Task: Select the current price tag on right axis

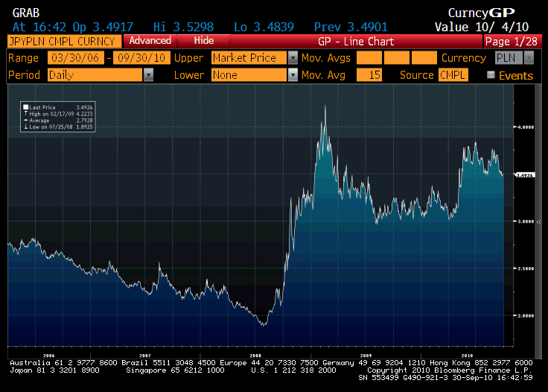Action: click(525, 175)
